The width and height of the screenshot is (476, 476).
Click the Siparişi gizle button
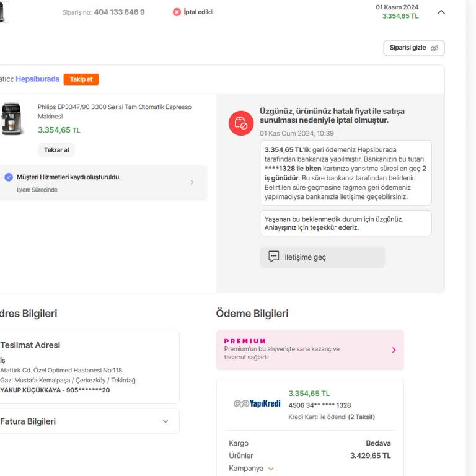point(414,48)
